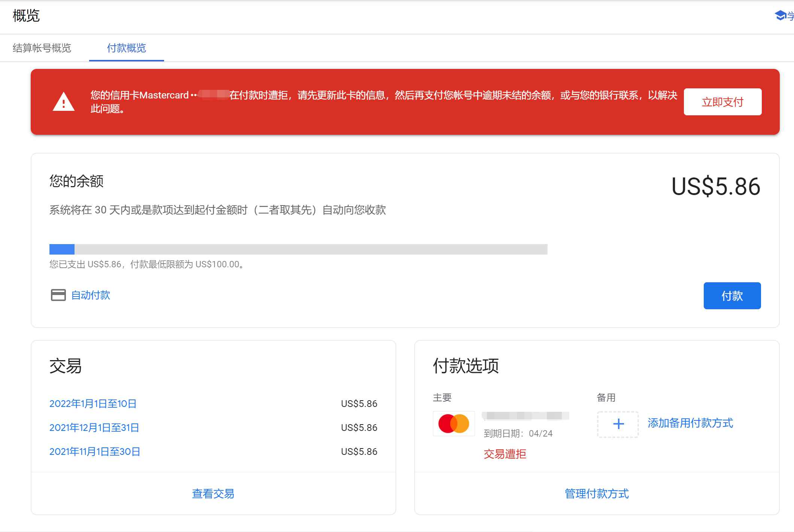Screen dimensions: 794x532
Task: Open 查看交易 at bottom of transactions panel
Action: coord(213,494)
